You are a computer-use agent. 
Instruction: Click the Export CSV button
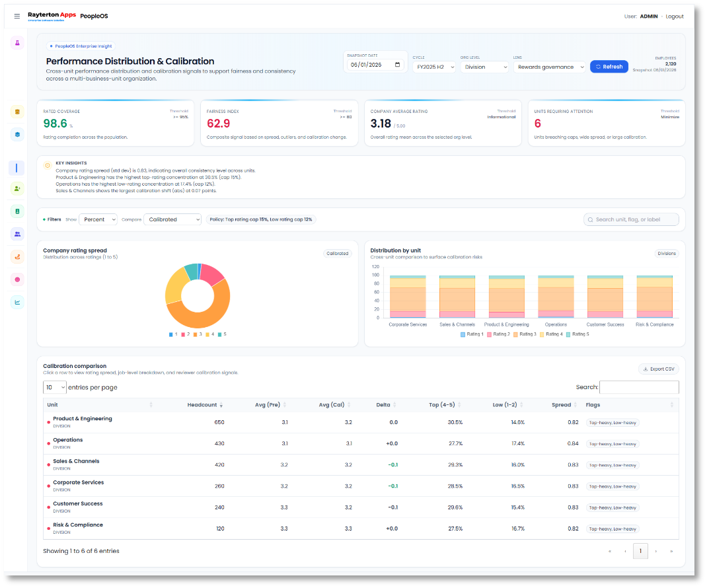[658, 369]
